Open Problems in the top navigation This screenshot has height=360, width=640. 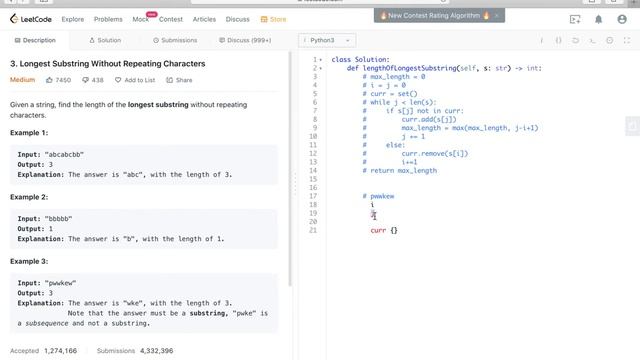coord(108,19)
